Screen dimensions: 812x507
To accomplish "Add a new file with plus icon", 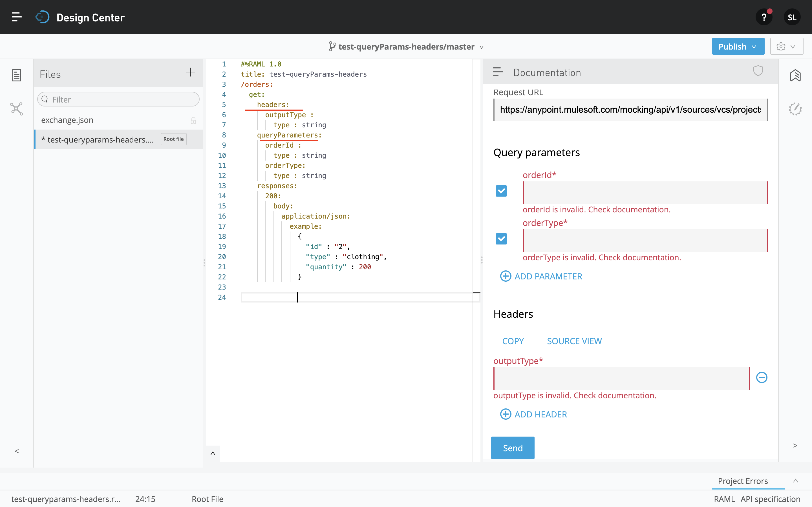I will pos(190,72).
